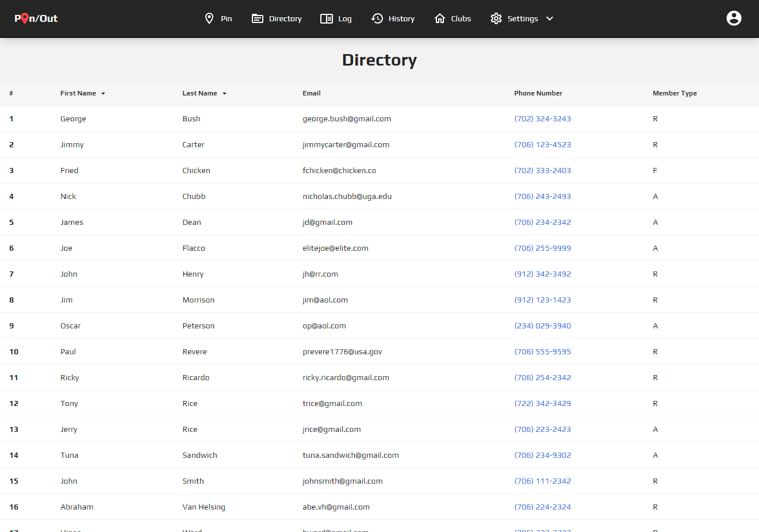Expand the Settings dropdown chevron
The height and width of the screenshot is (532, 759).
click(x=550, y=18)
